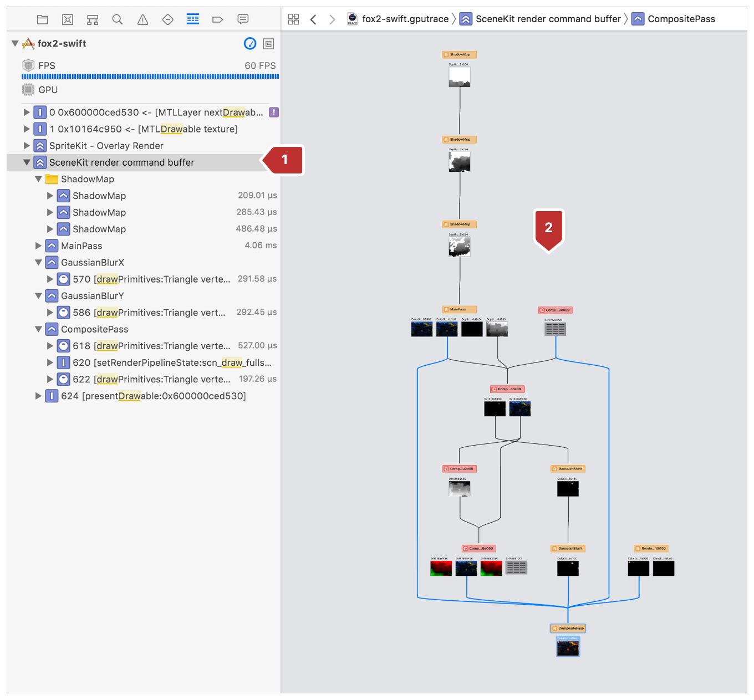Select the 624 presentDrawable command row

pyautogui.click(x=154, y=396)
